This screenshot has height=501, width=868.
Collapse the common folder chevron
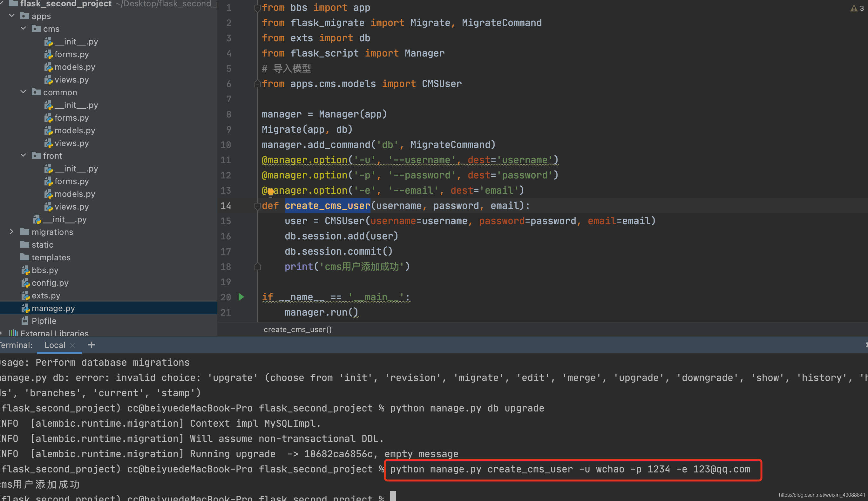coord(23,92)
